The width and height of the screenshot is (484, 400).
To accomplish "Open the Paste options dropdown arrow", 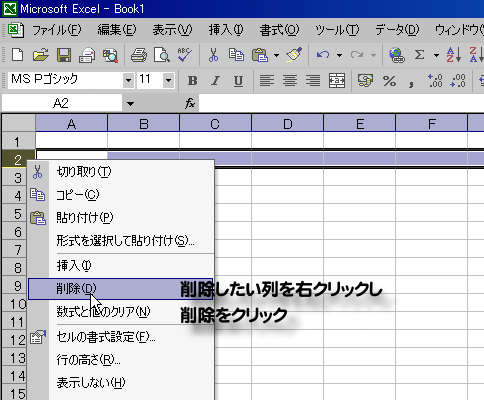I will click(x=276, y=55).
